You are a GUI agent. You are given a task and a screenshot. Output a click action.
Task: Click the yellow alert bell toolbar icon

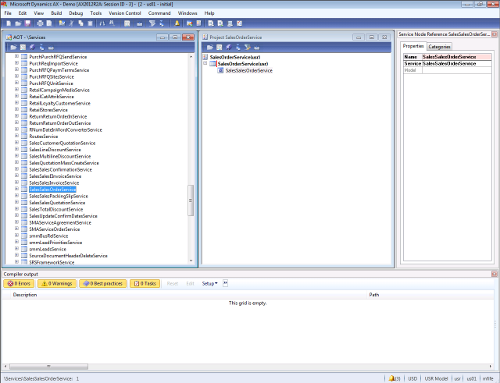177,23
